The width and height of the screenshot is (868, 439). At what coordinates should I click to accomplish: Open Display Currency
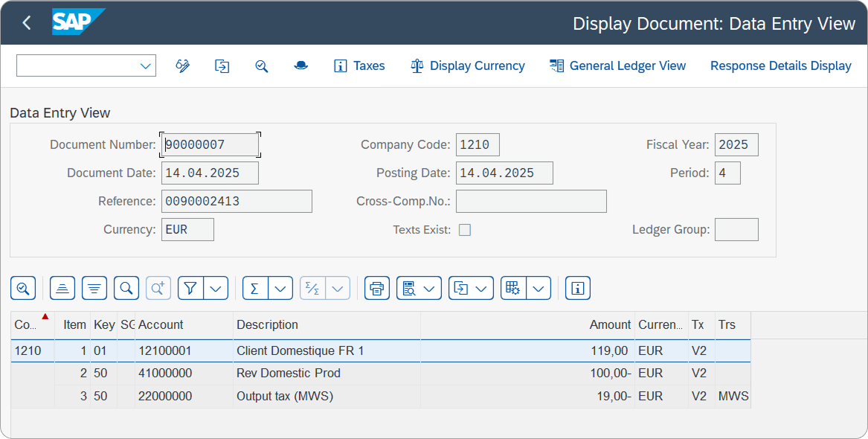467,65
